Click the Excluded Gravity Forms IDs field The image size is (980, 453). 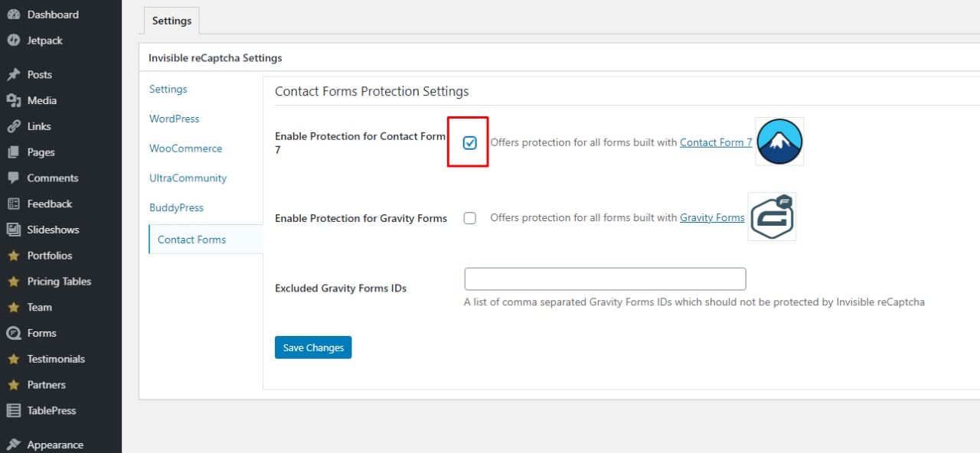coord(605,279)
